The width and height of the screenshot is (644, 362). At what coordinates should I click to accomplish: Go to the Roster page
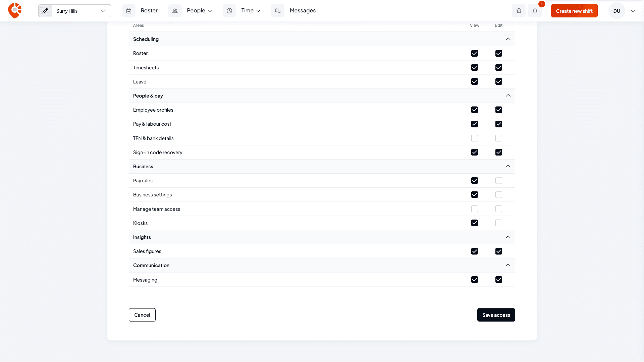(x=149, y=11)
